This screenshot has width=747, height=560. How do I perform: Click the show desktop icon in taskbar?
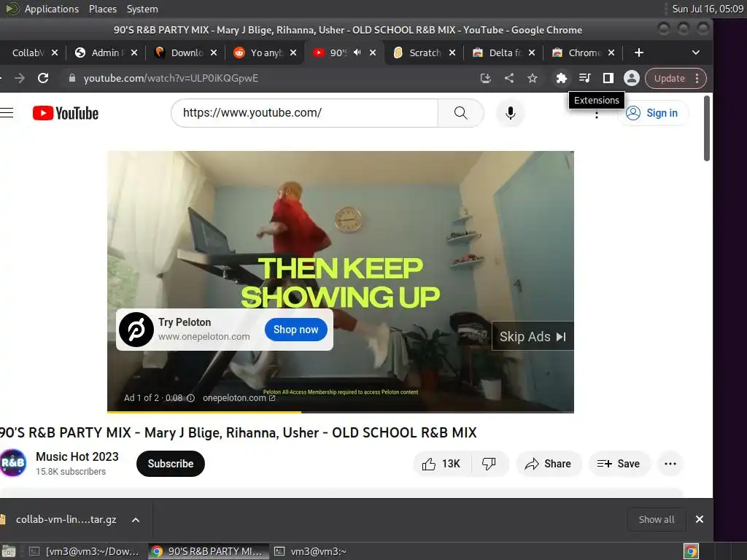coord(9,551)
